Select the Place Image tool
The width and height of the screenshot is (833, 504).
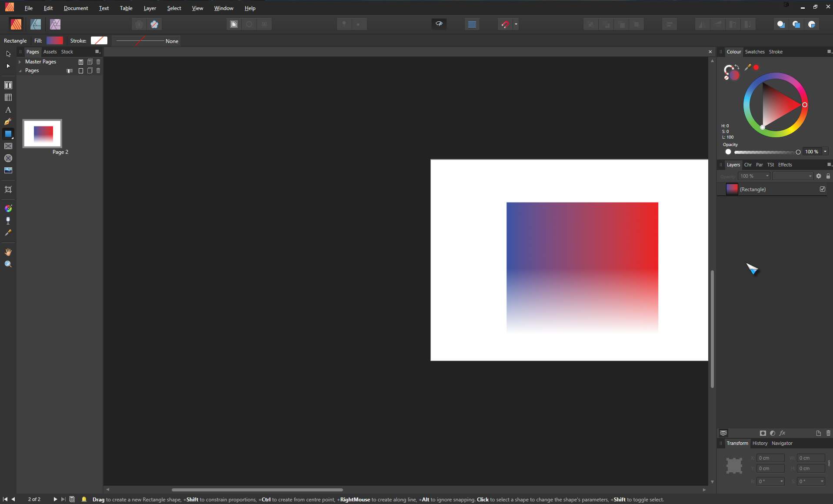(8, 170)
